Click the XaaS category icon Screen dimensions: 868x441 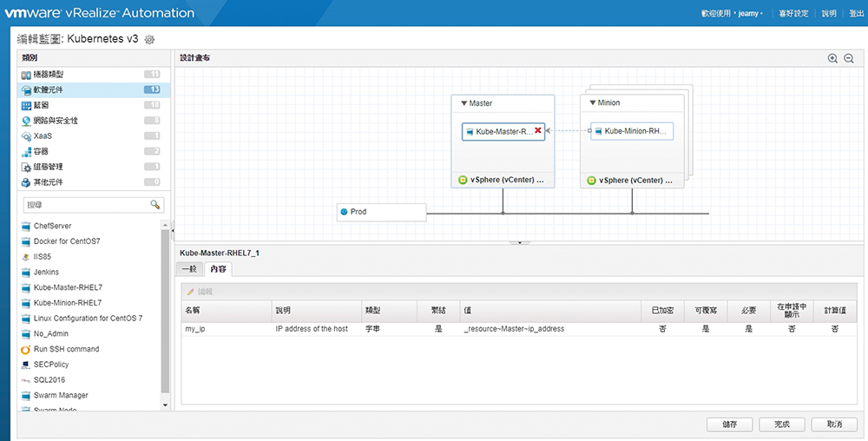coord(26,136)
